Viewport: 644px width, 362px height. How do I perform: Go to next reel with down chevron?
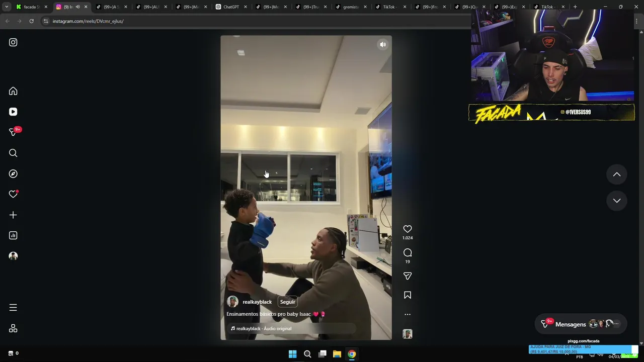tap(616, 201)
